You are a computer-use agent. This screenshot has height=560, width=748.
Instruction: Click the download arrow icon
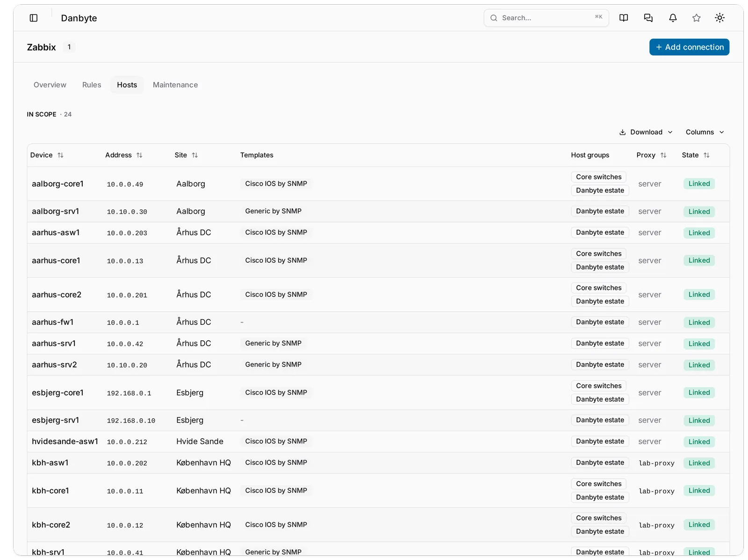coord(623,132)
